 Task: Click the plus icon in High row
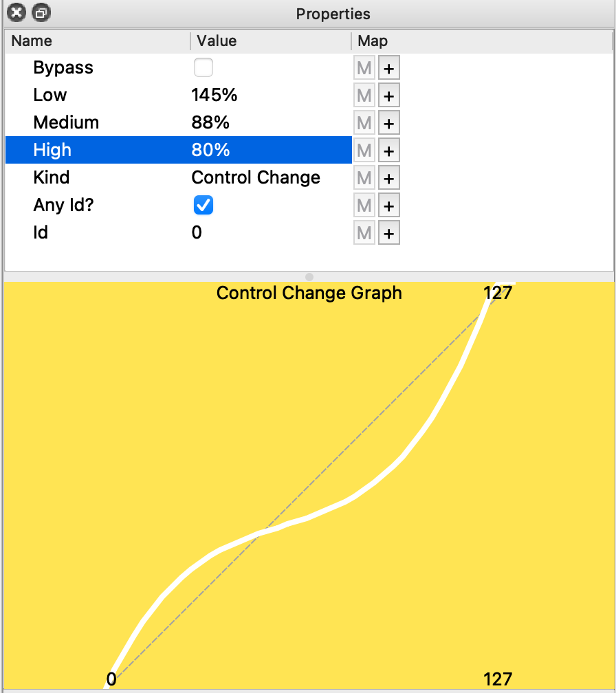[x=389, y=151]
